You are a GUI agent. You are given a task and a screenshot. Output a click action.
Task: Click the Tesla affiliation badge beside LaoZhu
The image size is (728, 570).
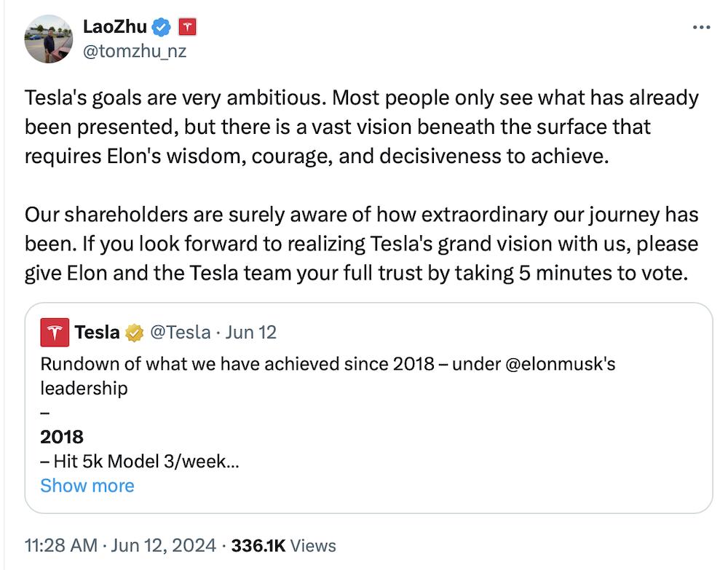click(188, 28)
